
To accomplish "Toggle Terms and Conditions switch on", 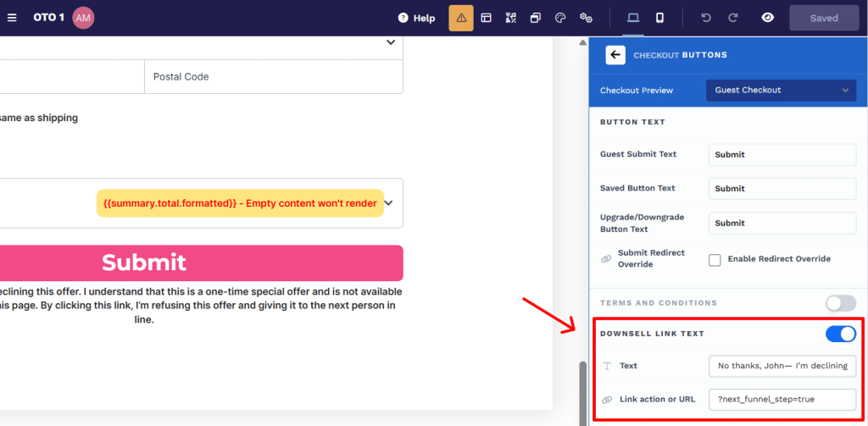I will click(x=840, y=303).
